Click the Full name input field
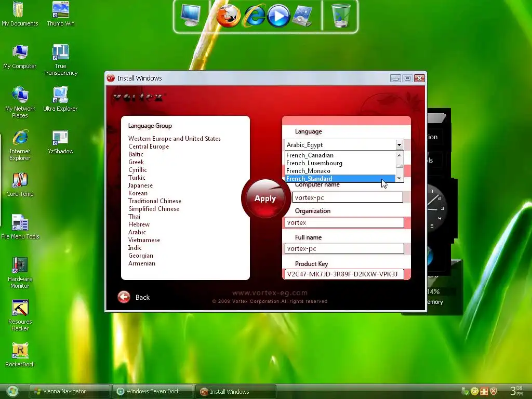This screenshot has width=532, height=399. point(344,248)
